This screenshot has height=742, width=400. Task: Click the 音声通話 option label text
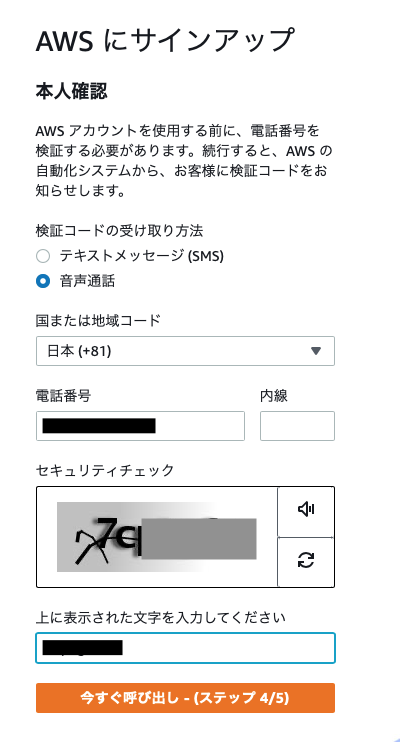tap(87, 281)
